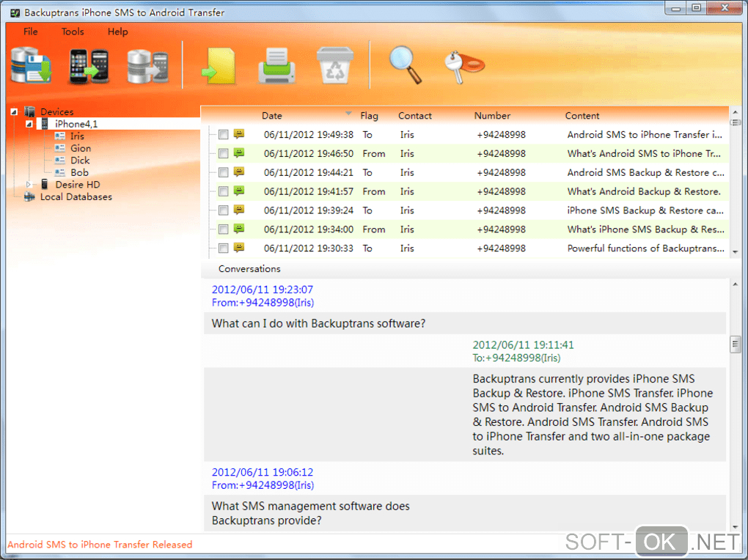Click the iPhone4,1 device icon
Viewport: 748px width, 560px height.
tap(44, 124)
